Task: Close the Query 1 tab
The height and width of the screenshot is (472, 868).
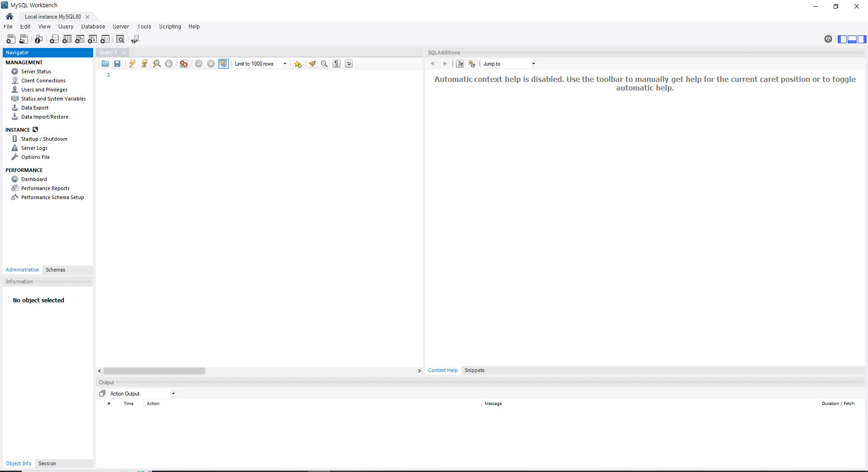Action: coord(124,52)
